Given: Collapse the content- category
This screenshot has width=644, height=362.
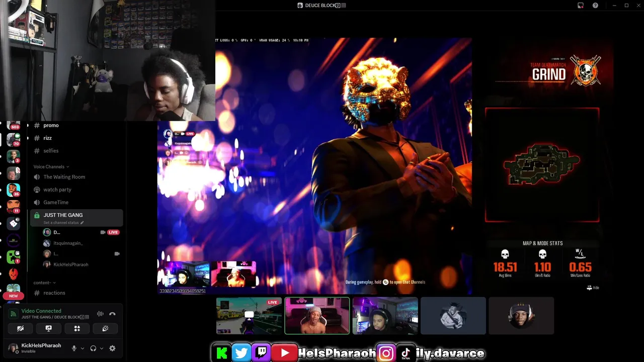Looking at the screenshot, I should pyautogui.click(x=45, y=283).
